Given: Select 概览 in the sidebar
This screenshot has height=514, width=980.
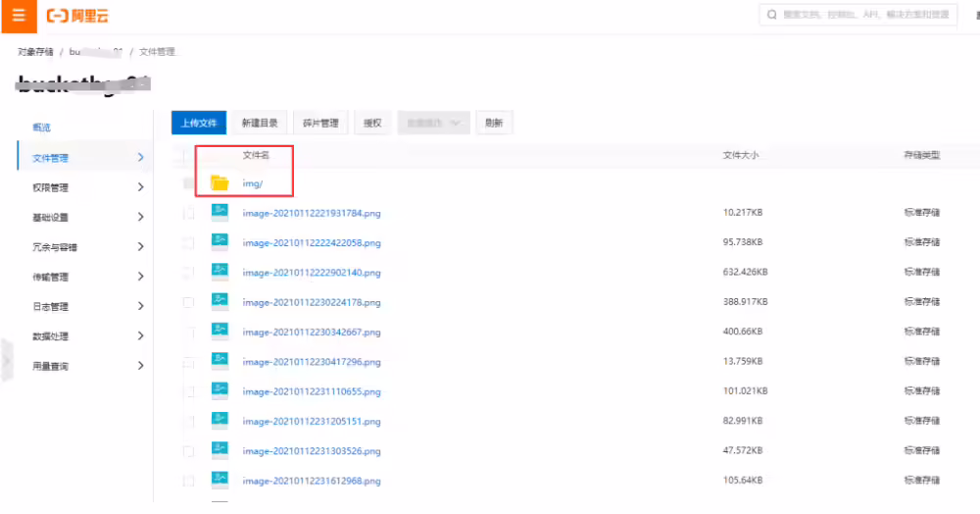Looking at the screenshot, I should (41, 127).
